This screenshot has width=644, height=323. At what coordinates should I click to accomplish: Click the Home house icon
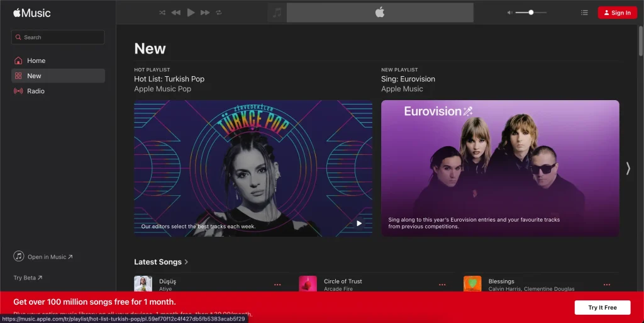click(x=18, y=60)
